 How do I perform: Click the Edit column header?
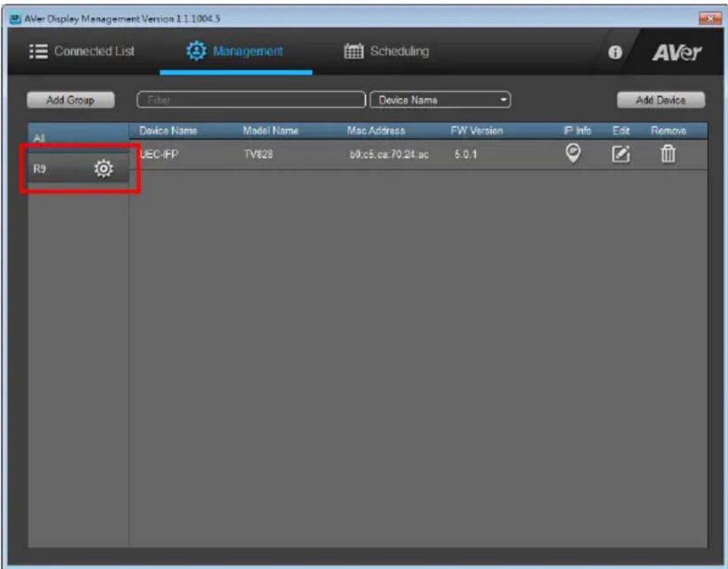point(621,131)
